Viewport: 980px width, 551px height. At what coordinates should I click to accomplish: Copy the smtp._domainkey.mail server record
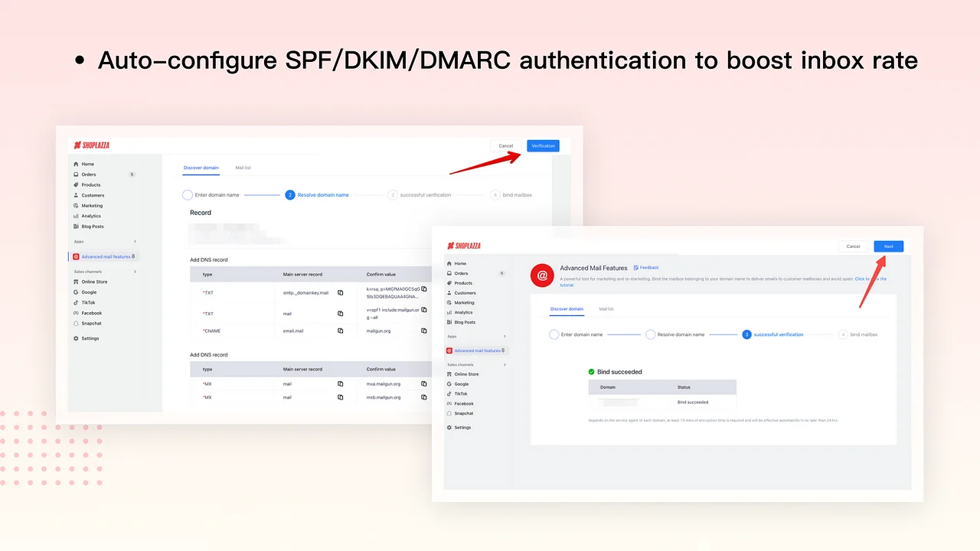tap(341, 292)
